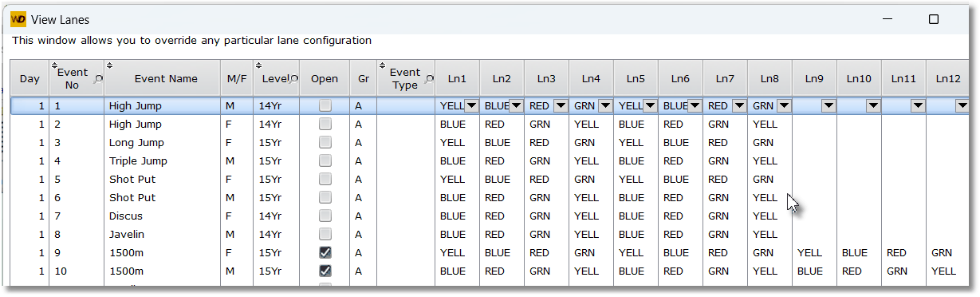Image resolution: width=980 pixels, height=297 pixels.
Task: Click the Event No cell showing 10
Action: [x=77, y=271]
